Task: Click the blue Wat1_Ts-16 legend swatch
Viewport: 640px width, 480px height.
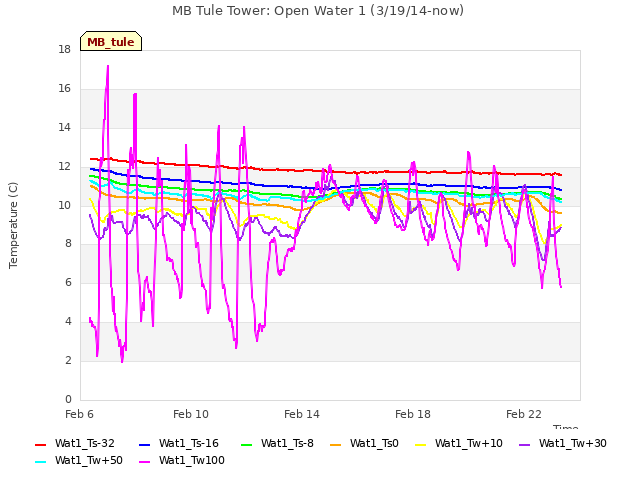Action: (144, 444)
